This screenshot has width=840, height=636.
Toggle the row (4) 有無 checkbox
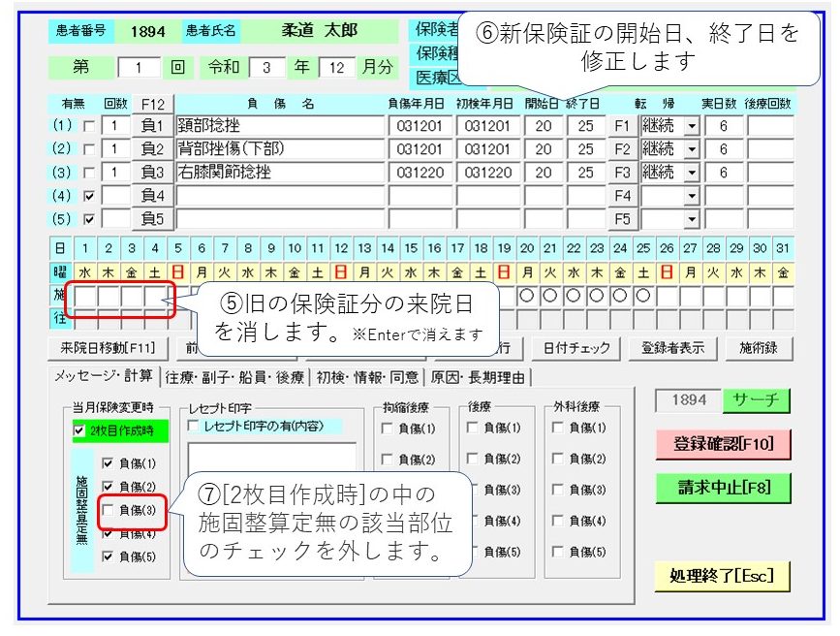point(88,196)
